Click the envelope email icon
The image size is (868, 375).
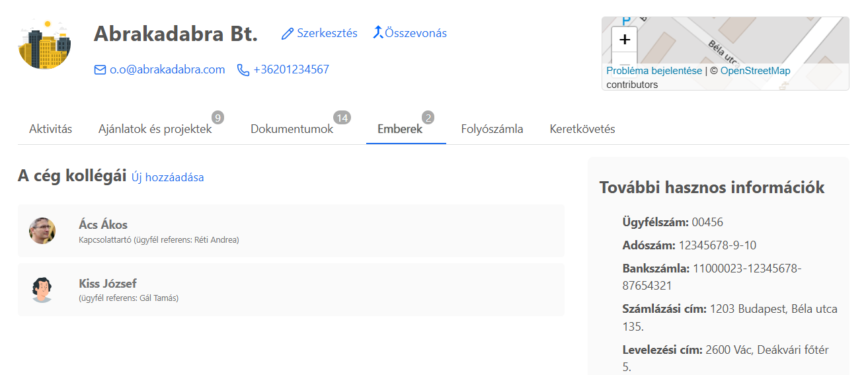click(100, 69)
